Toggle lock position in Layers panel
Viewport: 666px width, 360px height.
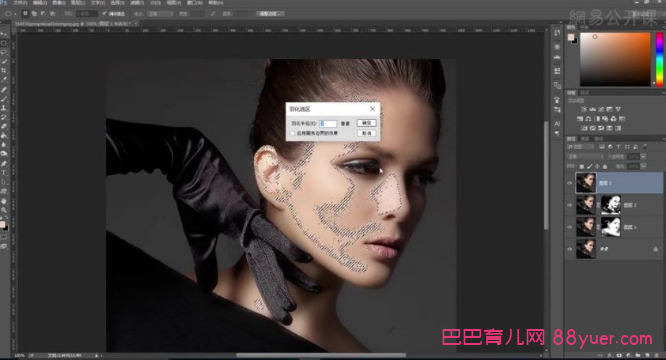click(x=597, y=166)
